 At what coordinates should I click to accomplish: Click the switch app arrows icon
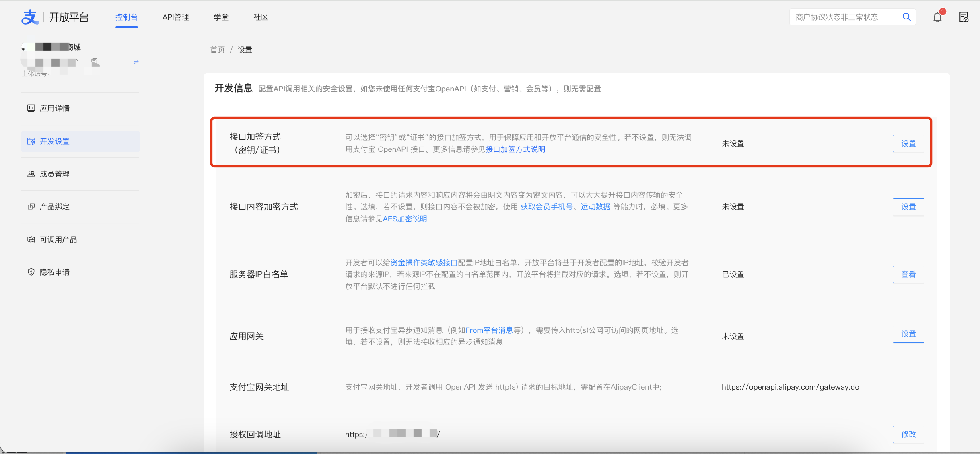coord(136,62)
